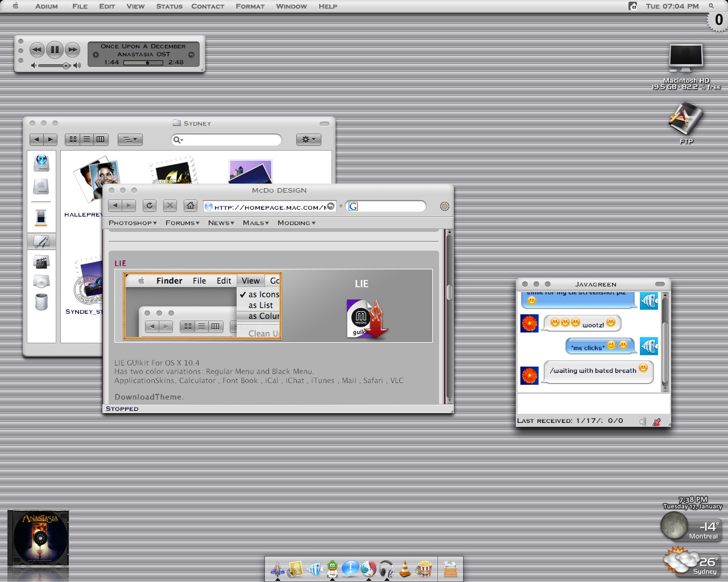Click the Sydney weather widget
The width and height of the screenshot is (728, 582).
[x=693, y=563]
